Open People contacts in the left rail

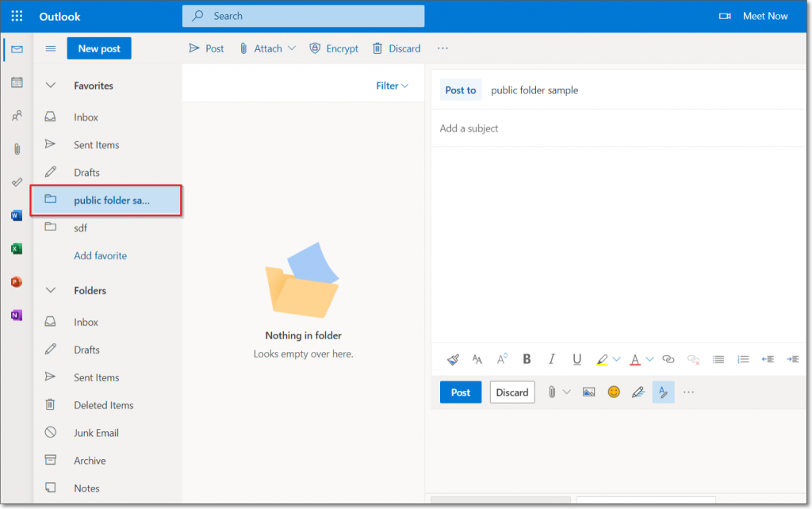click(17, 116)
